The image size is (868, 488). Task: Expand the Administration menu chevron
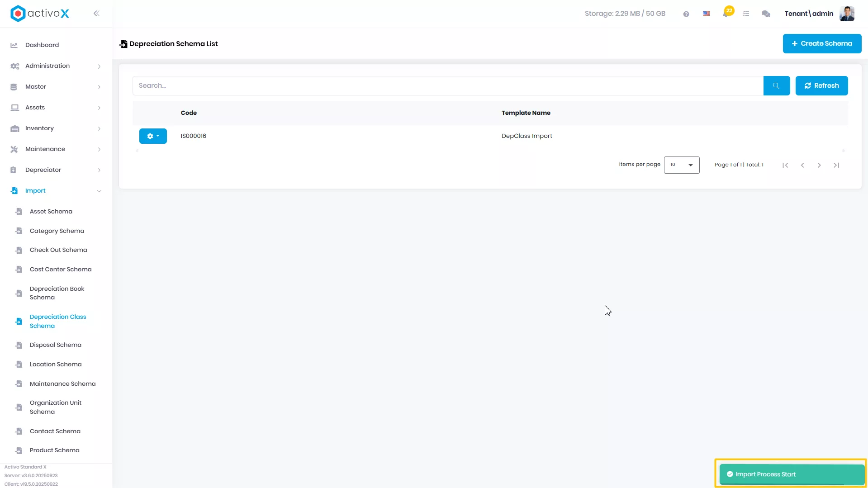tap(99, 66)
